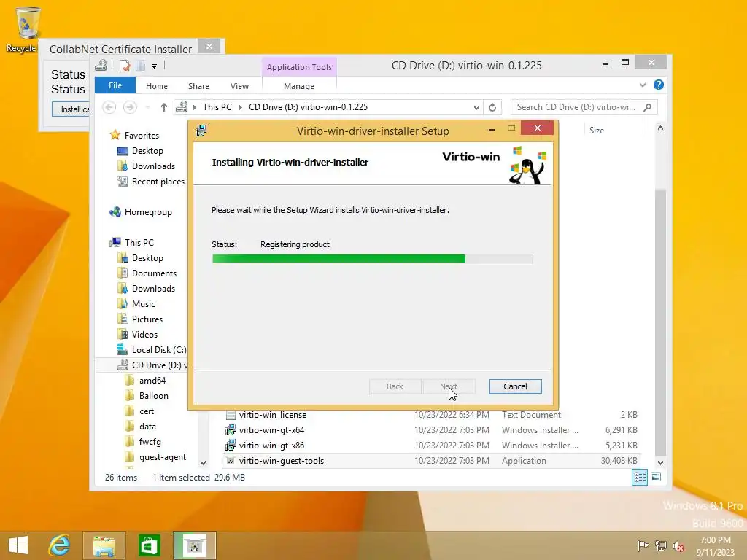
Task: Click Install button in CollabNet Certificate Installer
Action: 71,109
